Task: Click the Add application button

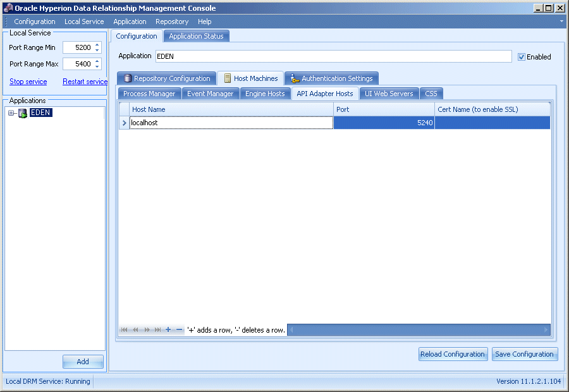Action: coord(83,362)
